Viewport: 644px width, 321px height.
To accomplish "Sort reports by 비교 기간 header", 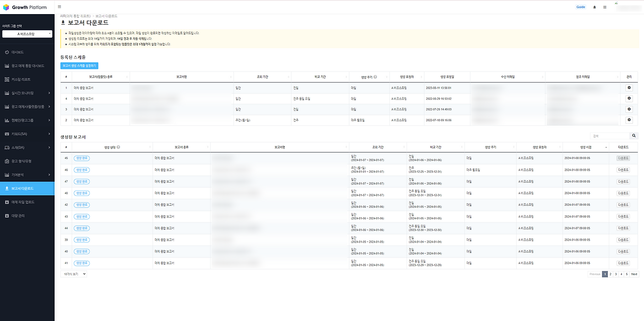I will (436, 147).
